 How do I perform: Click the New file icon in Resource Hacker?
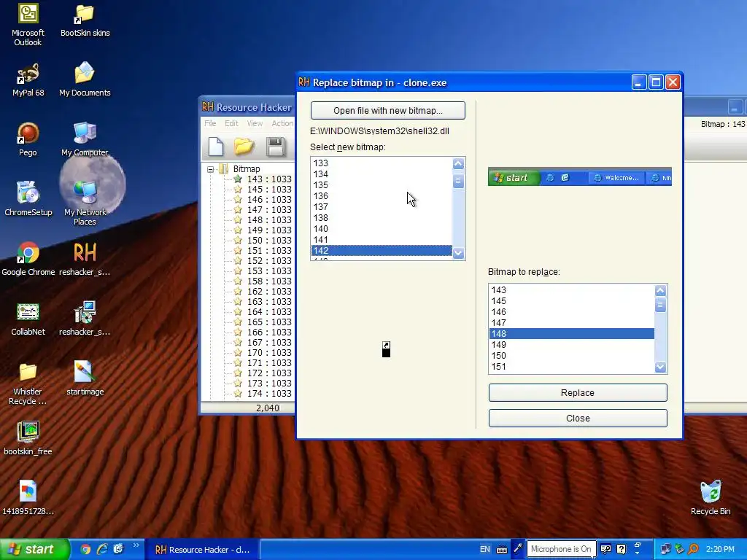tap(216, 147)
